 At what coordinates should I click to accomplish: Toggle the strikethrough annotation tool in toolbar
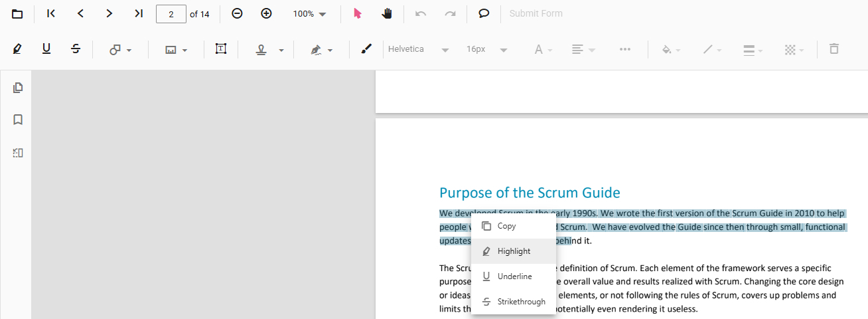76,49
